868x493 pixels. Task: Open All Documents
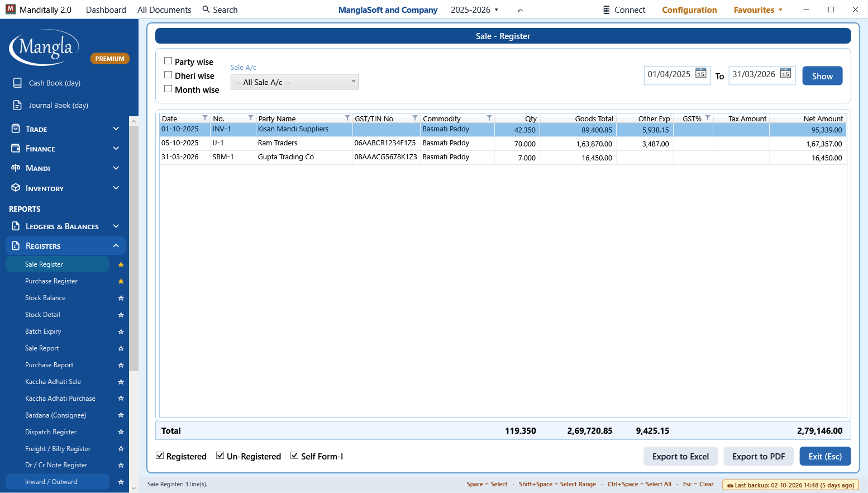click(x=164, y=10)
